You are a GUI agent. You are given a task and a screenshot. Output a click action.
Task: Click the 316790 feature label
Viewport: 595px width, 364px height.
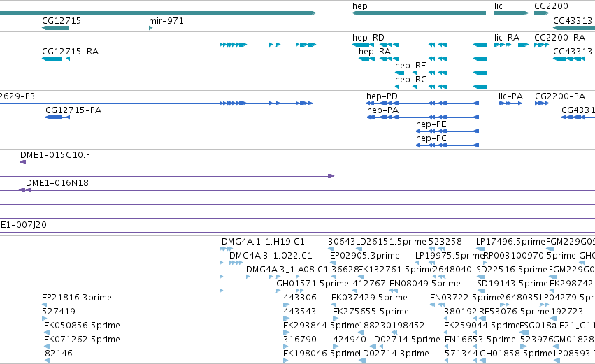pos(300,340)
